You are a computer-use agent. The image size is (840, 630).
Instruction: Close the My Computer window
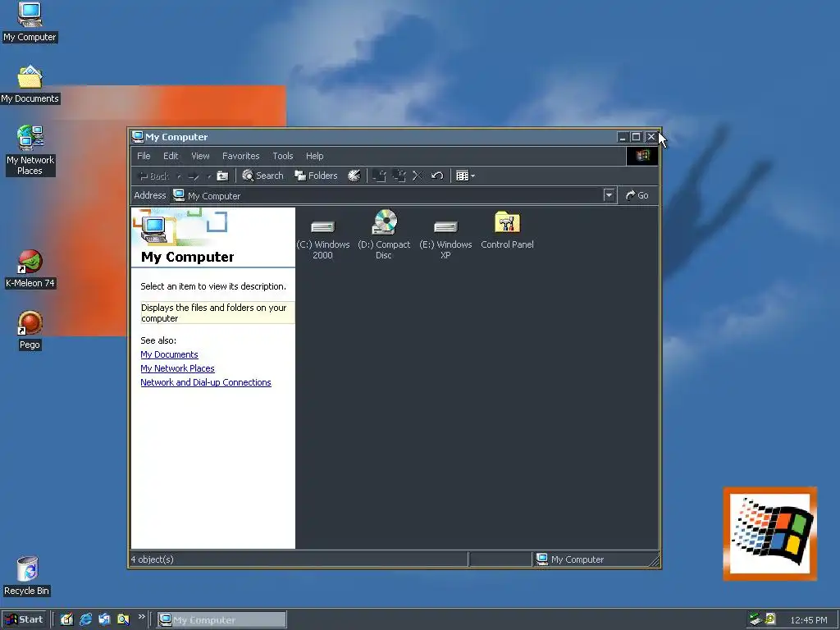pyautogui.click(x=651, y=137)
